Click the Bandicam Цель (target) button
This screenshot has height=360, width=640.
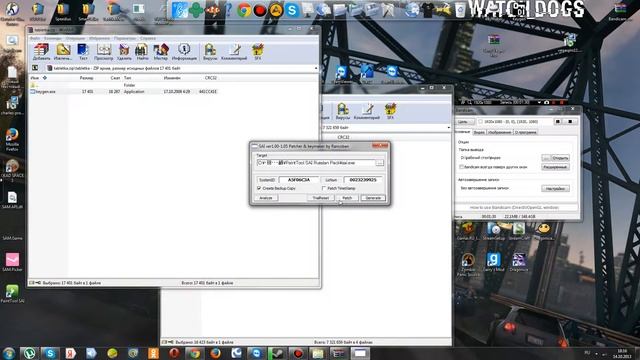(465, 122)
